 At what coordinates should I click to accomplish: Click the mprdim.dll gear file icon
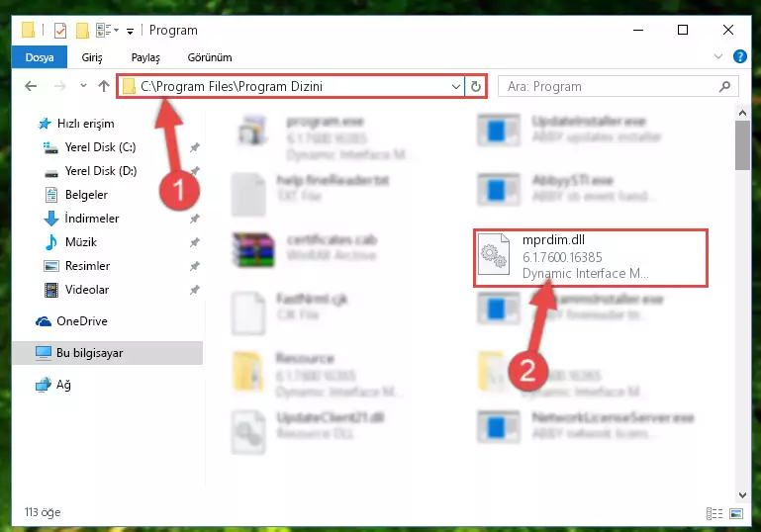pos(494,254)
